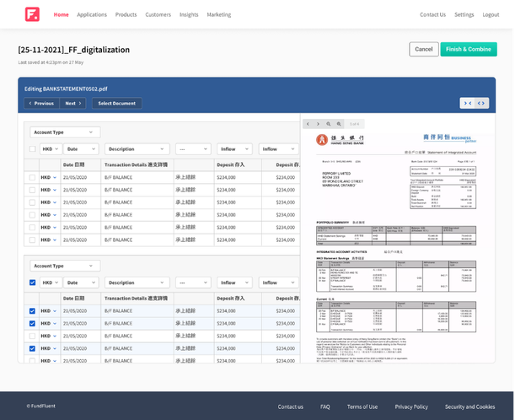Go to next page in PDF viewer
This screenshot has width=515, height=420.
click(x=318, y=124)
